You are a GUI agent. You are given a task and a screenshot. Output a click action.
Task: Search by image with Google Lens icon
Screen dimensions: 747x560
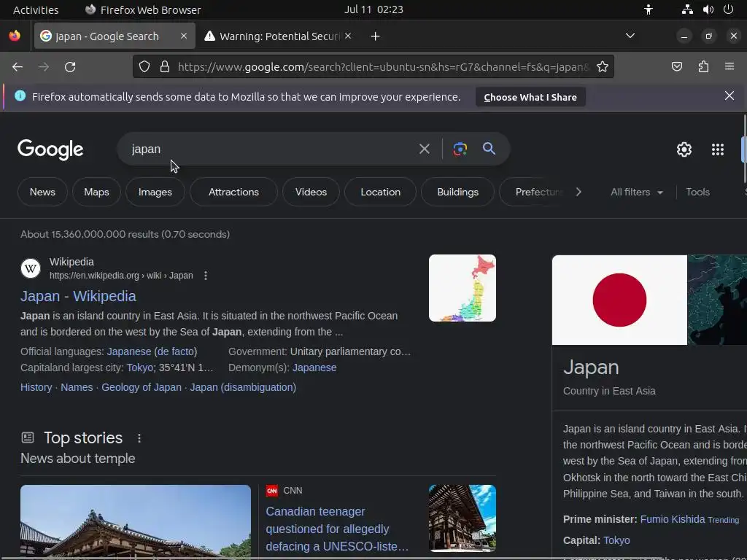[x=460, y=149]
